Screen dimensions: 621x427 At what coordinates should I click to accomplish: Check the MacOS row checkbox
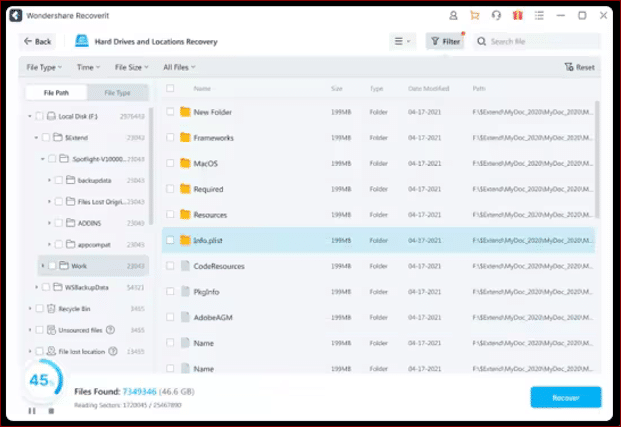coord(170,163)
